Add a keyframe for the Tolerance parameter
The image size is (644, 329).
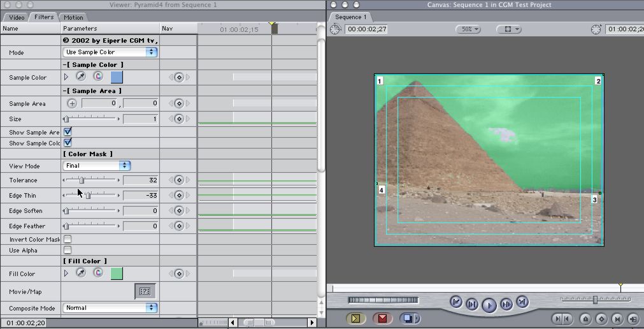tap(179, 180)
